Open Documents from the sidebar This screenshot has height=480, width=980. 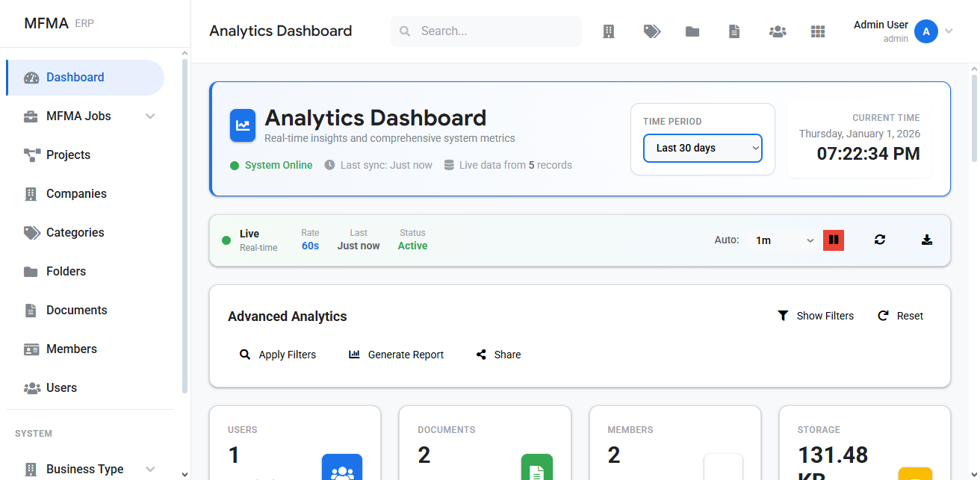point(76,311)
